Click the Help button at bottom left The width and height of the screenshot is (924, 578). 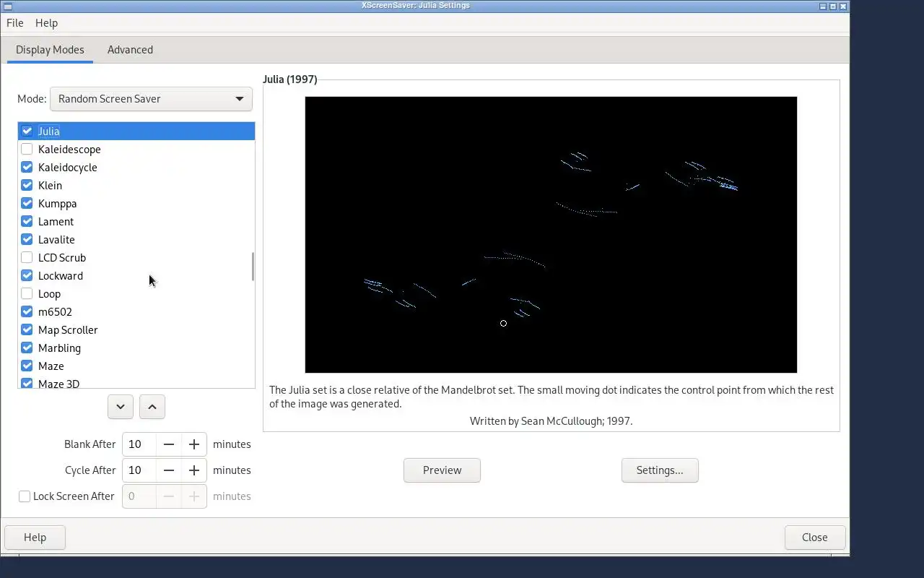(x=35, y=538)
